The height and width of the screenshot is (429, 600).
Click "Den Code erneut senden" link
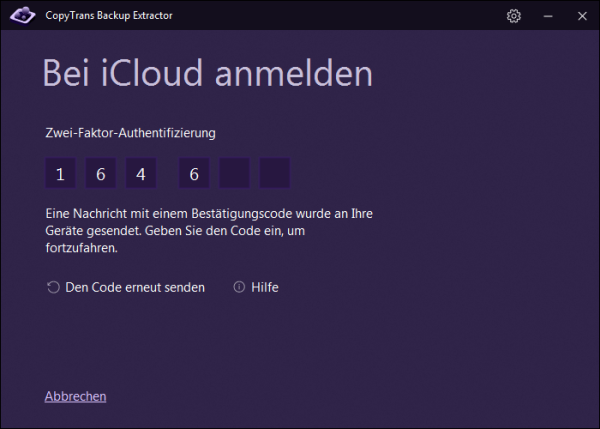point(134,287)
